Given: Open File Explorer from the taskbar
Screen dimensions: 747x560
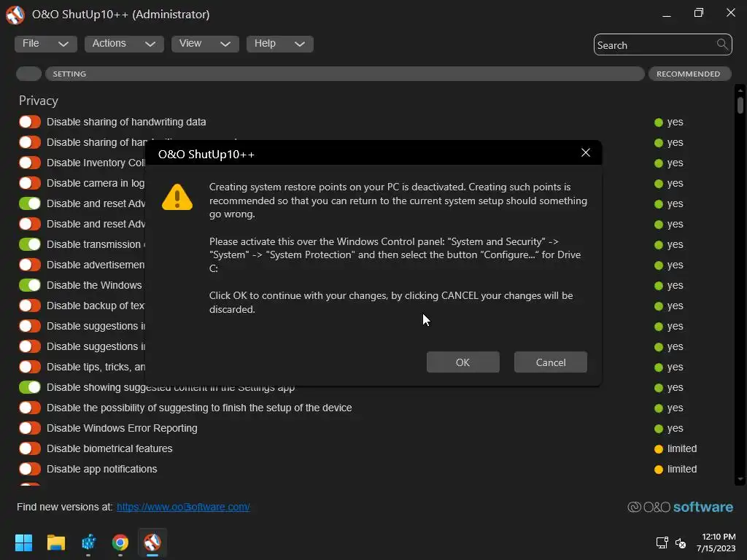Looking at the screenshot, I should 55,542.
